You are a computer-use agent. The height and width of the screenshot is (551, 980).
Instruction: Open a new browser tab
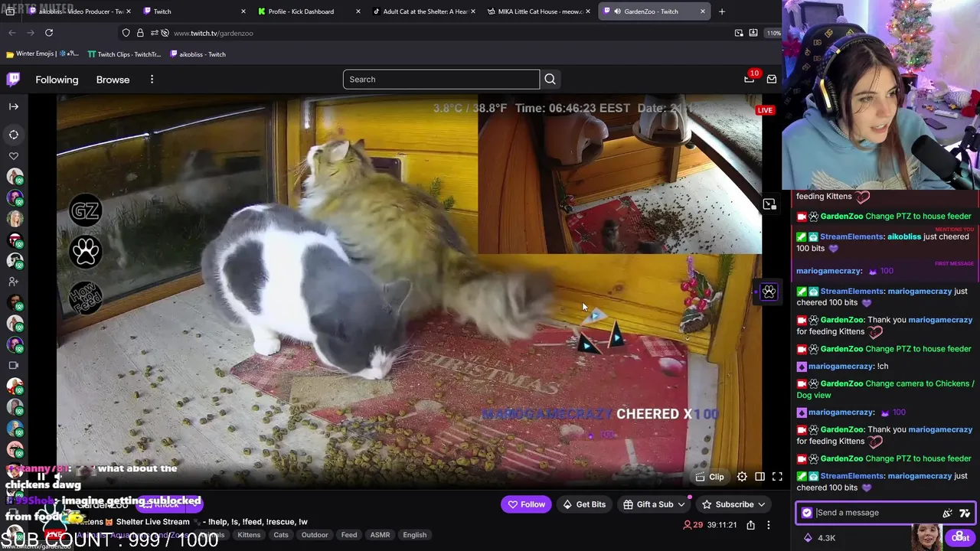[x=722, y=11]
